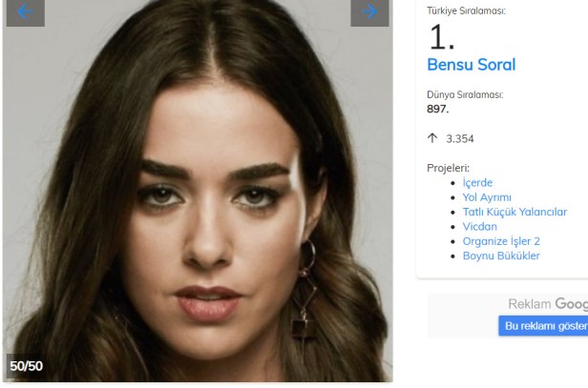588x388 pixels.
Task: Click the large 1. ranking number
Action: 442,37
